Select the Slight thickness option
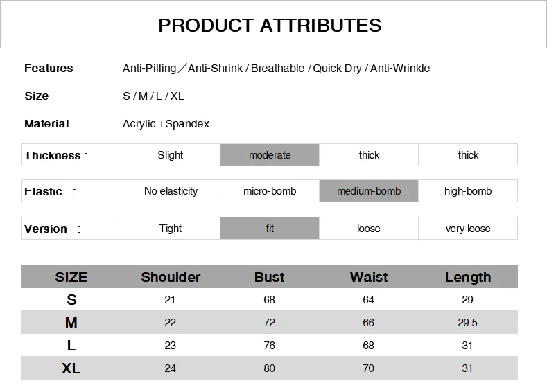Screen dimensions: 547x392 pos(171,154)
